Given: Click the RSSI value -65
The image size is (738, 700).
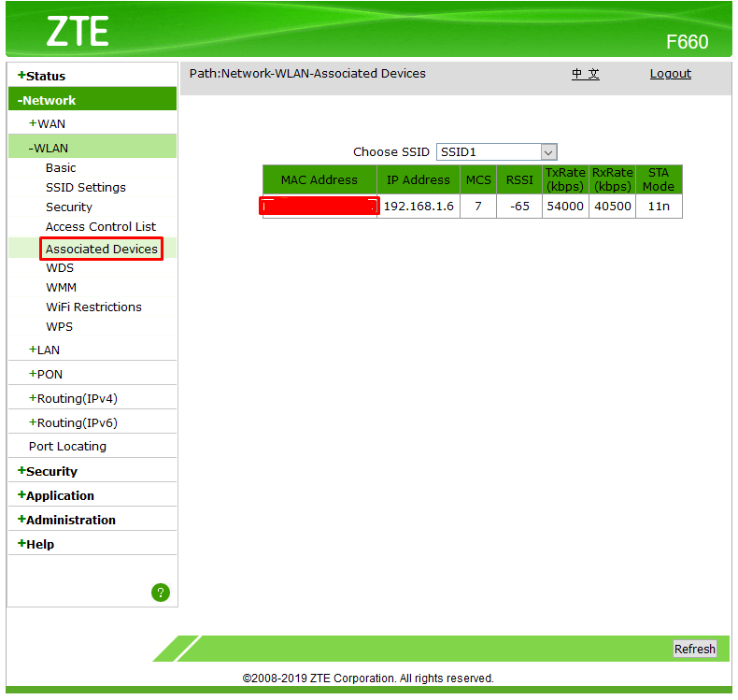Looking at the screenshot, I should click(x=519, y=207).
